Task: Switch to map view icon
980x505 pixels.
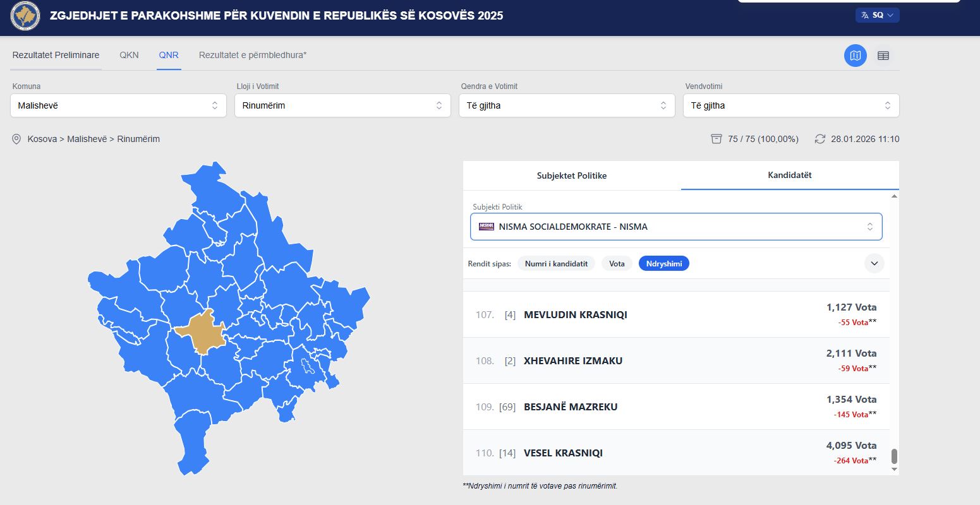Action: (x=856, y=56)
